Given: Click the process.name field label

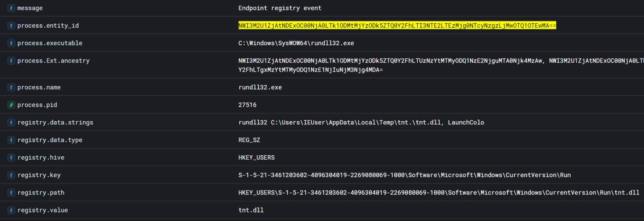Looking at the screenshot, I should [x=39, y=88].
